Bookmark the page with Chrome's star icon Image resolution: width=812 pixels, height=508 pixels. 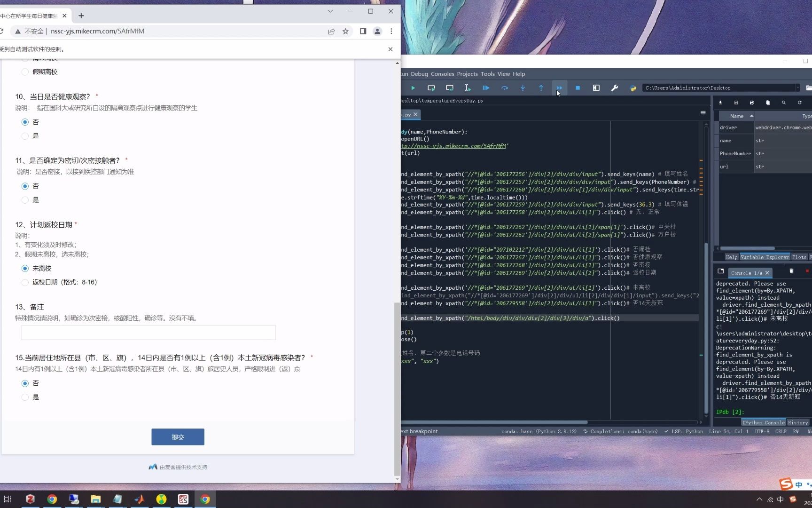[x=345, y=31]
